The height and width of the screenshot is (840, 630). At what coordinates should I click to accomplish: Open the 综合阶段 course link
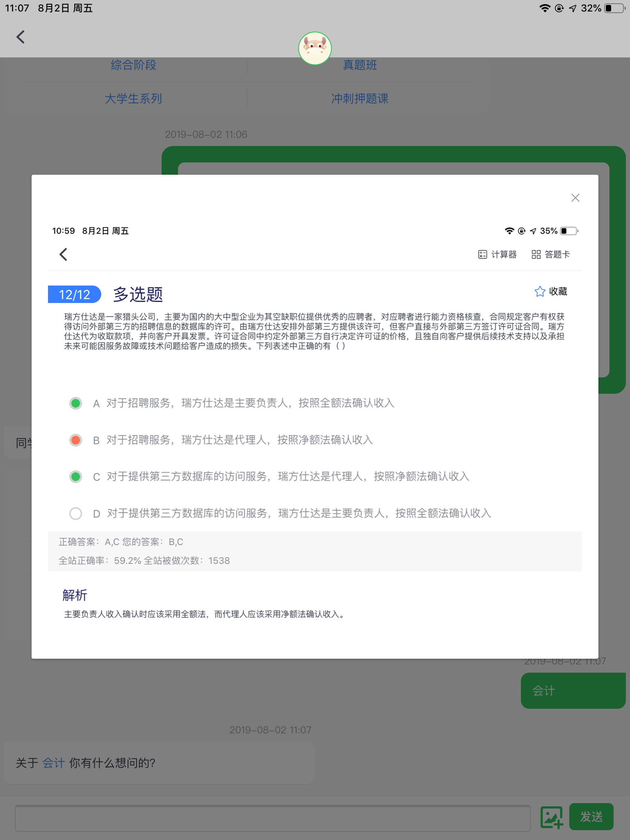pos(133,65)
